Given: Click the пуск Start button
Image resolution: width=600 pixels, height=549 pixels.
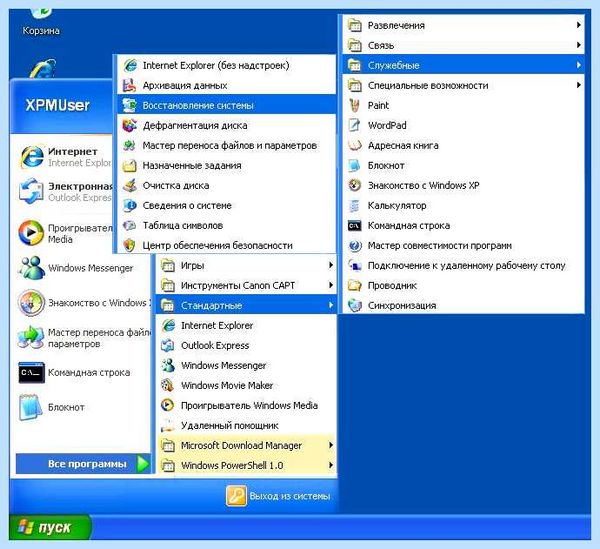Looking at the screenshot, I should click(x=50, y=528).
